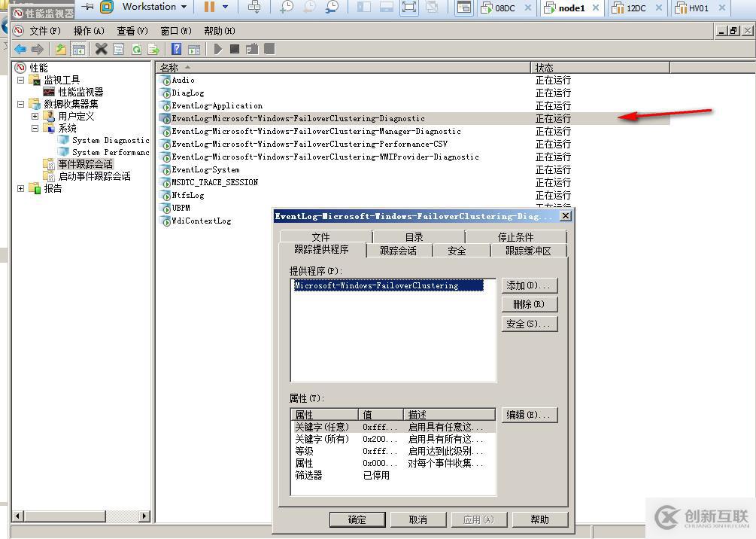Collapse the 系统 tree node
Screen dimensions: 756x539
(x=35, y=129)
